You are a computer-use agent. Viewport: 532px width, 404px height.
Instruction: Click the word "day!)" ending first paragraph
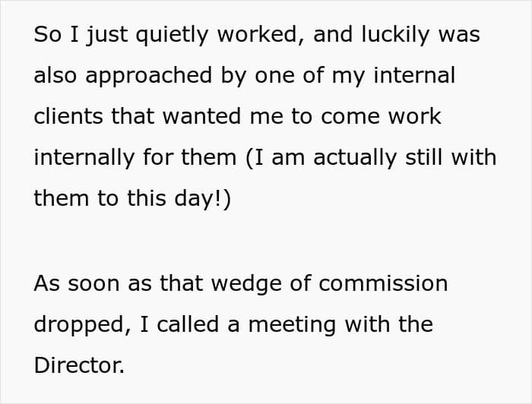coord(203,199)
